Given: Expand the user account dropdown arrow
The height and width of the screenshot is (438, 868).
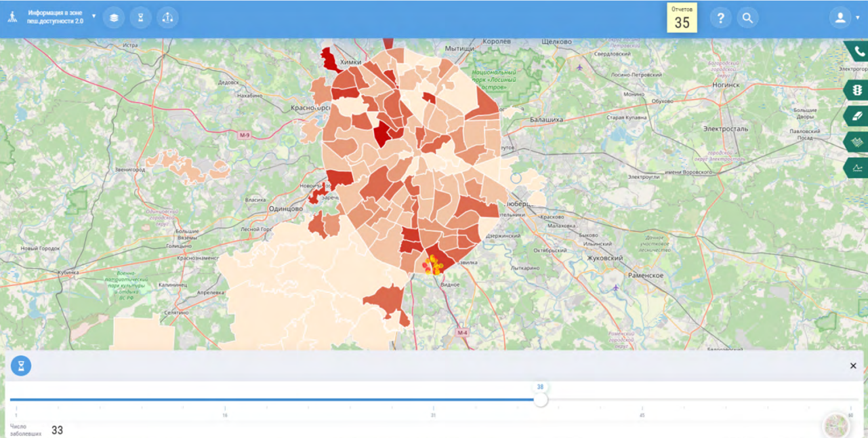Looking at the screenshot, I should (x=858, y=18).
